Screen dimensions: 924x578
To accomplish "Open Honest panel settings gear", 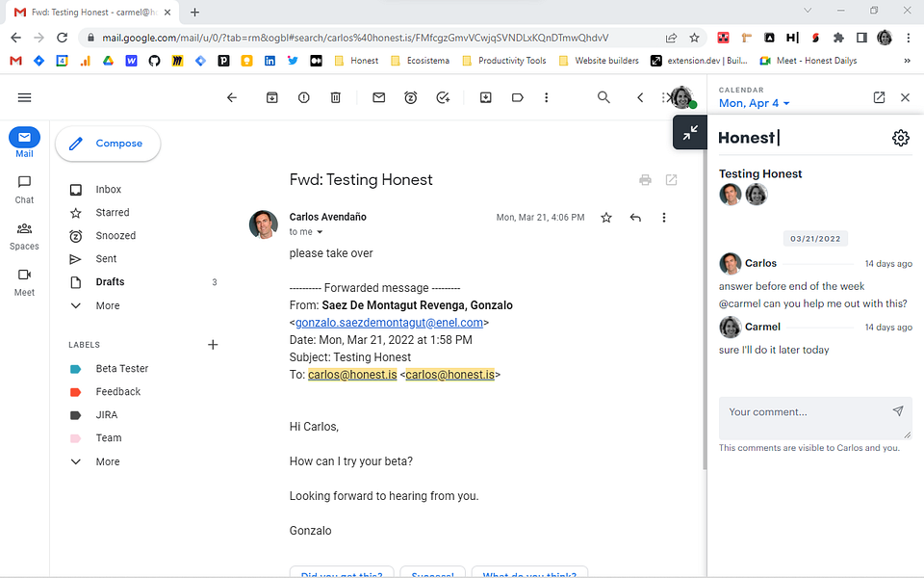I will [901, 138].
